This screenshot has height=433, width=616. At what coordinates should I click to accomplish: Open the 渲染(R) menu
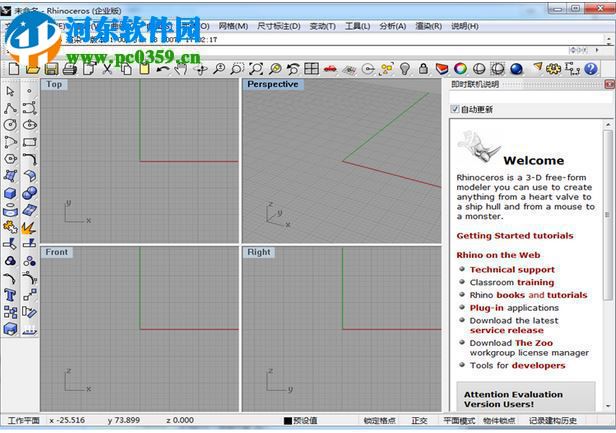429,26
